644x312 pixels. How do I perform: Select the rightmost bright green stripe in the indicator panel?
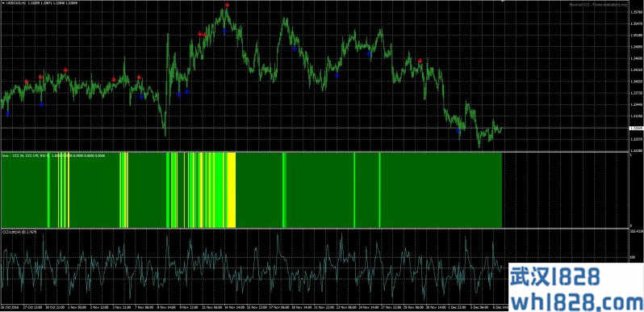click(379, 190)
